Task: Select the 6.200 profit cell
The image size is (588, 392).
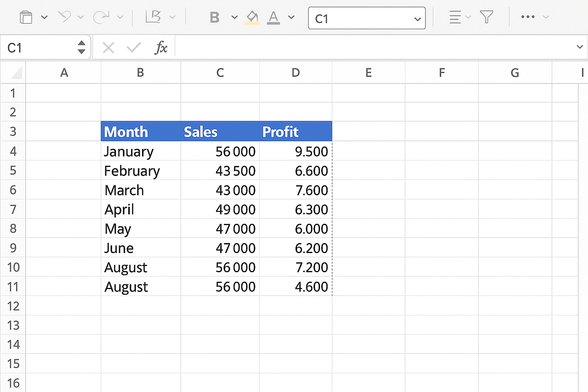Action: coord(296,248)
